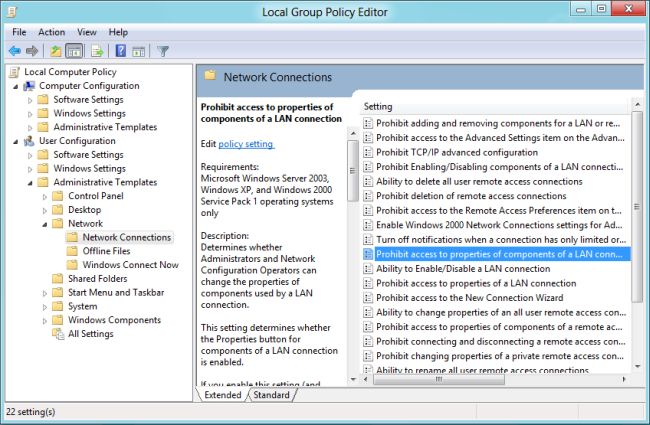Click the All Settings icon in tree
The width and height of the screenshot is (650, 425).
pyautogui.click(x=58, y=334)
